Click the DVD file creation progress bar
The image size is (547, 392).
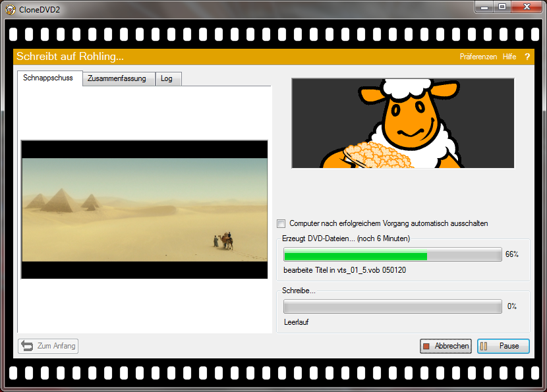(x=393, y=254)
